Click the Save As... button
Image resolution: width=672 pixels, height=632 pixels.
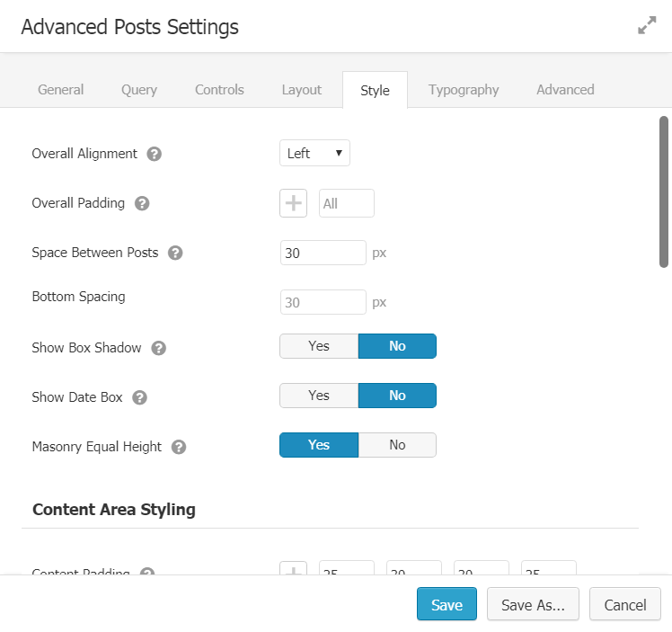534,605
